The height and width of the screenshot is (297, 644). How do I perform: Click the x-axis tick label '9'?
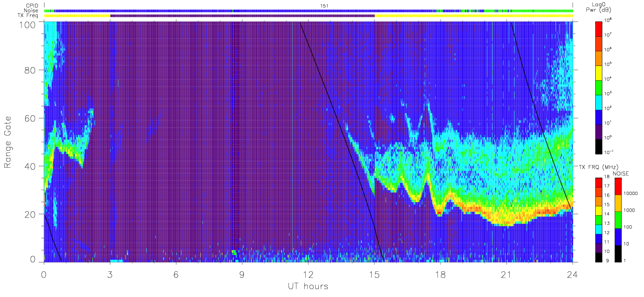[x=242, y=274]
